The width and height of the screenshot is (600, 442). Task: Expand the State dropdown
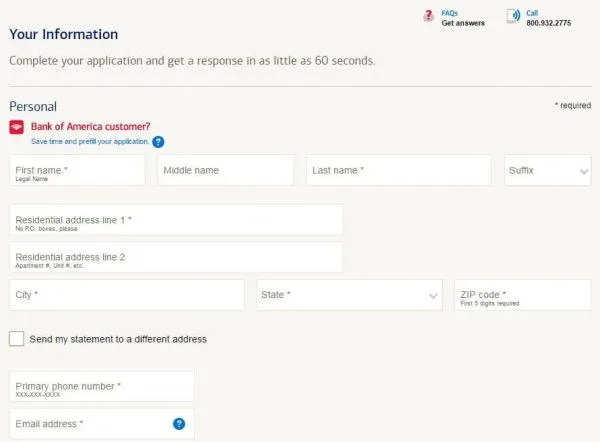(x=349, y=295)
